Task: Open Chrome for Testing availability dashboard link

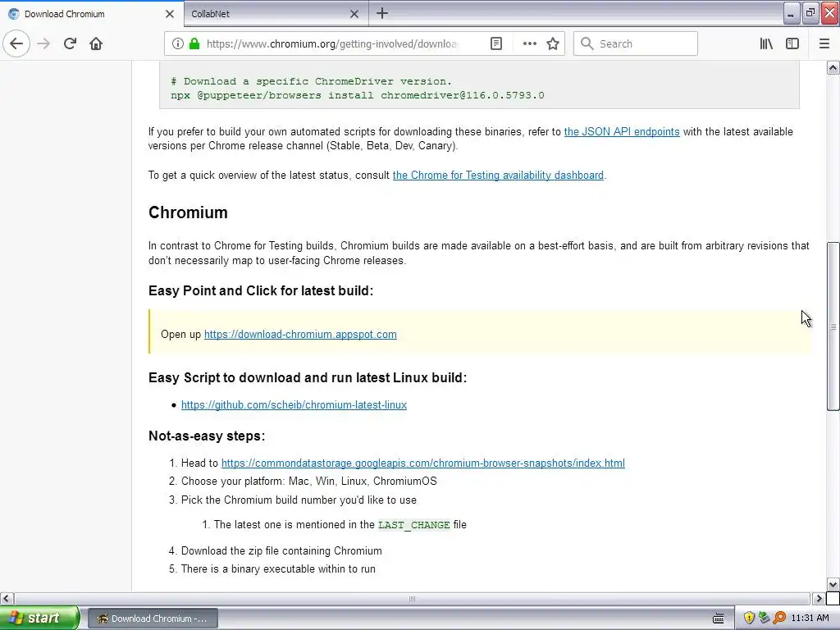Action: (498, 176)
